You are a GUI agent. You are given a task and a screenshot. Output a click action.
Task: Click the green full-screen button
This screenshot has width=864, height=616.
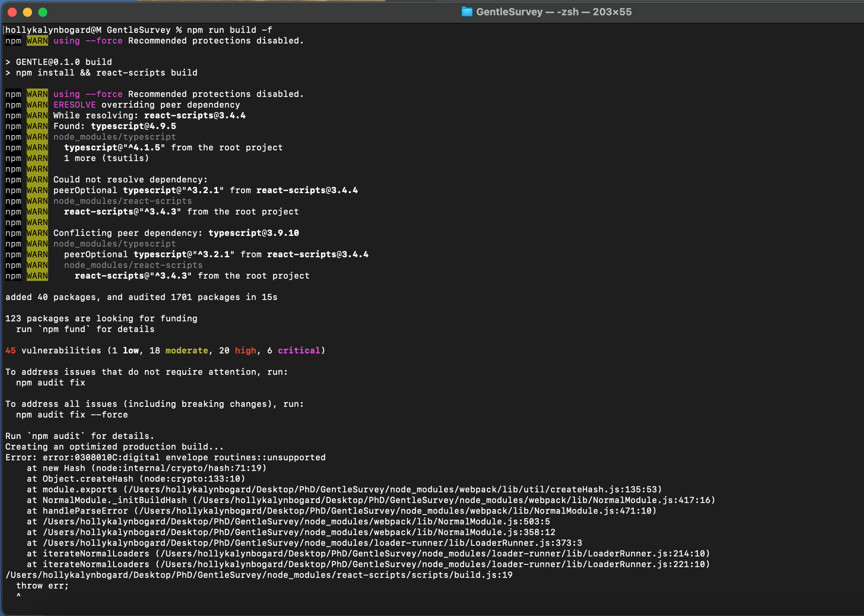pos(42,12)
